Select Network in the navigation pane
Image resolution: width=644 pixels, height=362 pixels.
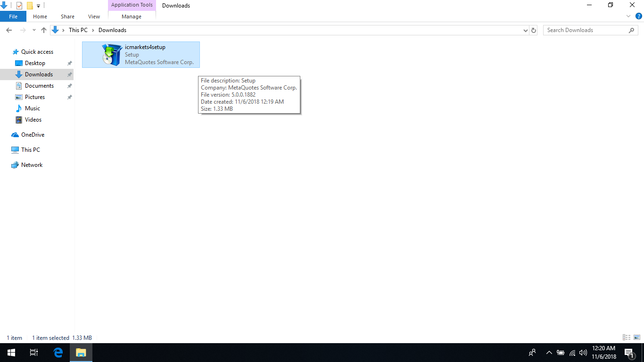click(x=32, y=165)
